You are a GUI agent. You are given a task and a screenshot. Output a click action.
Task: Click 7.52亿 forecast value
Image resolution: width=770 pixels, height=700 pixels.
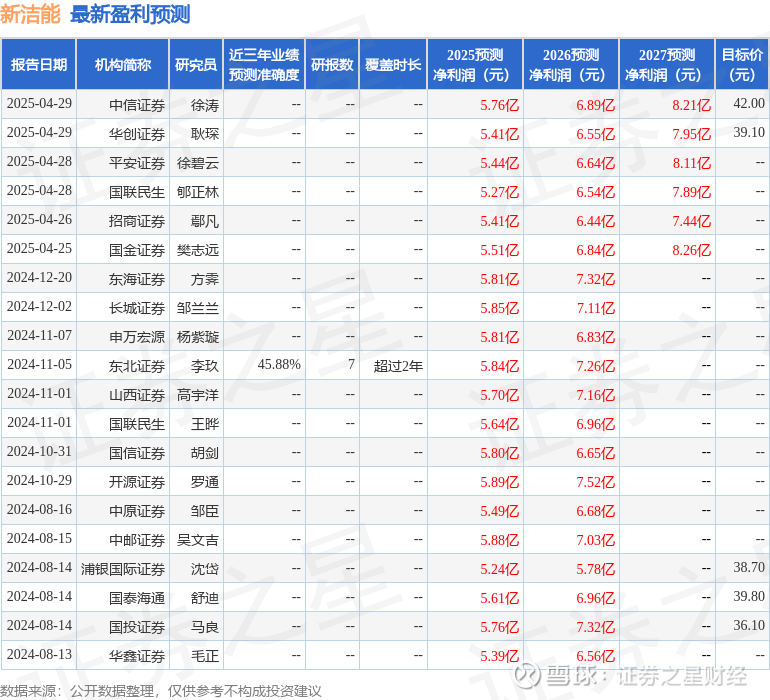coord(596,482)
